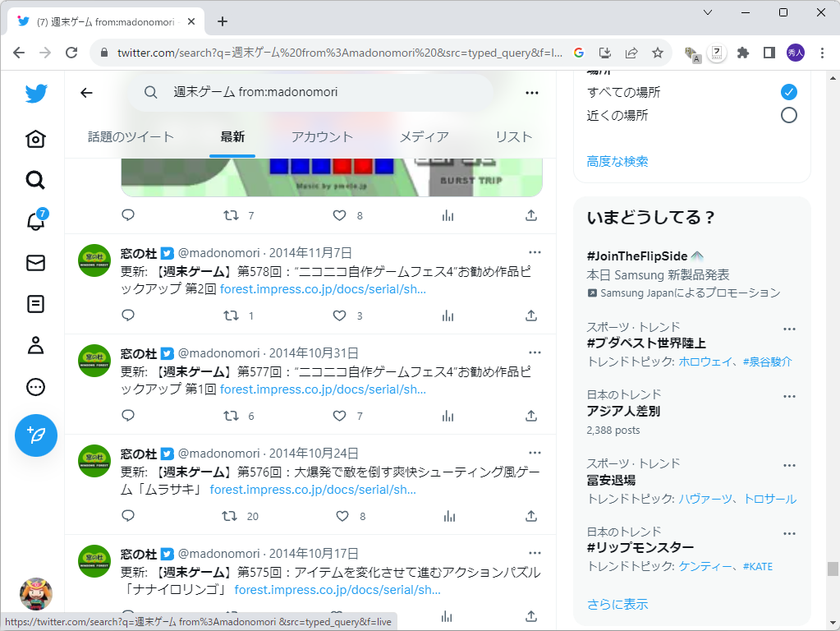Open Direct Messages envelope icon
Viewport: 840px width, 631px height.
click(35, 263)
